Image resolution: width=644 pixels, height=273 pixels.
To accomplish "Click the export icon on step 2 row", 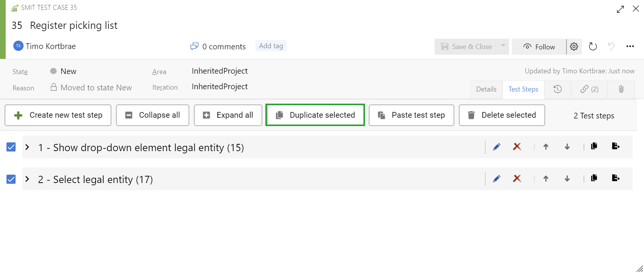I will pos(616,178).
